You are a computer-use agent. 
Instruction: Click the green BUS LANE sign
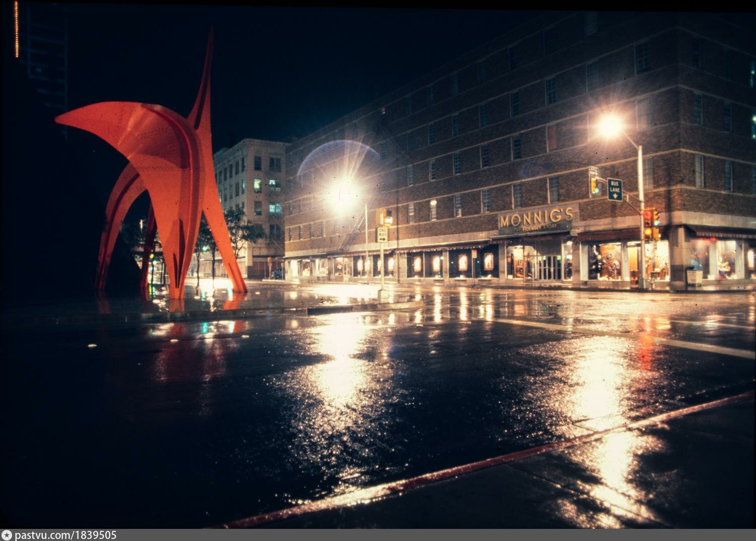click(x=614, y=189)
